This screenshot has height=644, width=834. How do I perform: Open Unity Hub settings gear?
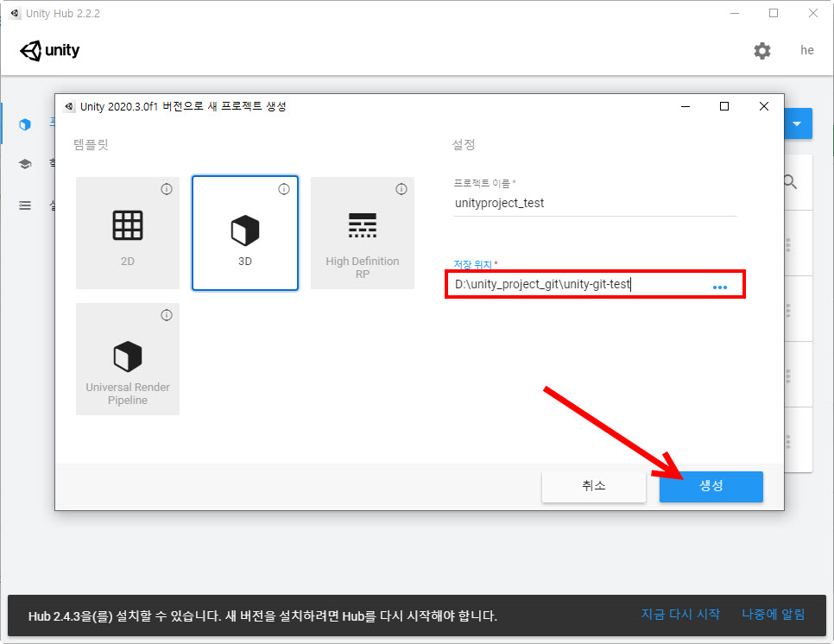pos(762,51)
